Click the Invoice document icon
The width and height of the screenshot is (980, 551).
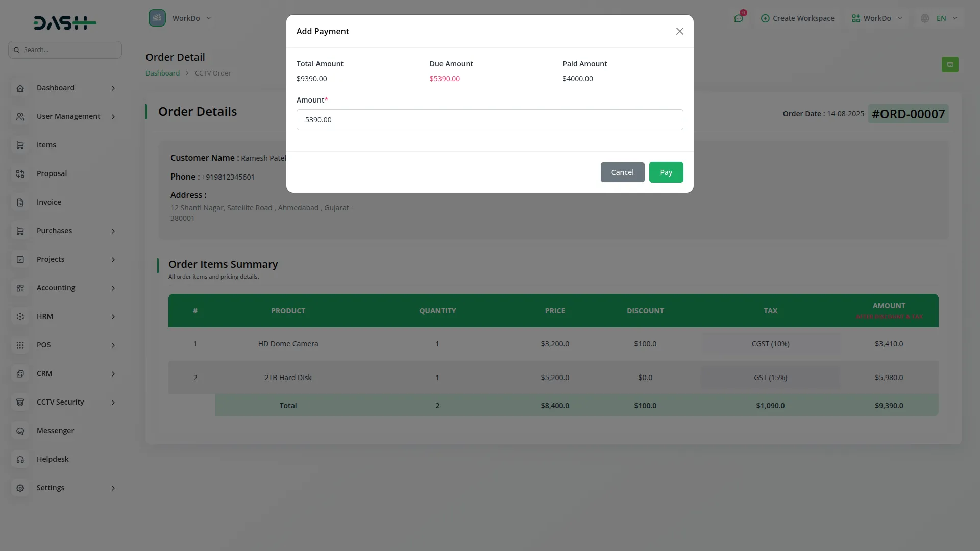coord(20,203)
